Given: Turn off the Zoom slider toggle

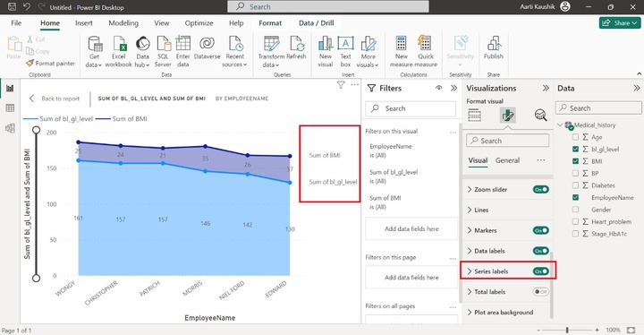Looking at the screenshot, I should coord(540,189).
